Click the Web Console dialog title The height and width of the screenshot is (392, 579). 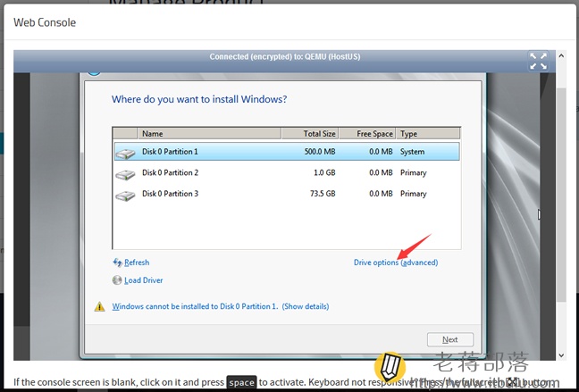(45, 22)
